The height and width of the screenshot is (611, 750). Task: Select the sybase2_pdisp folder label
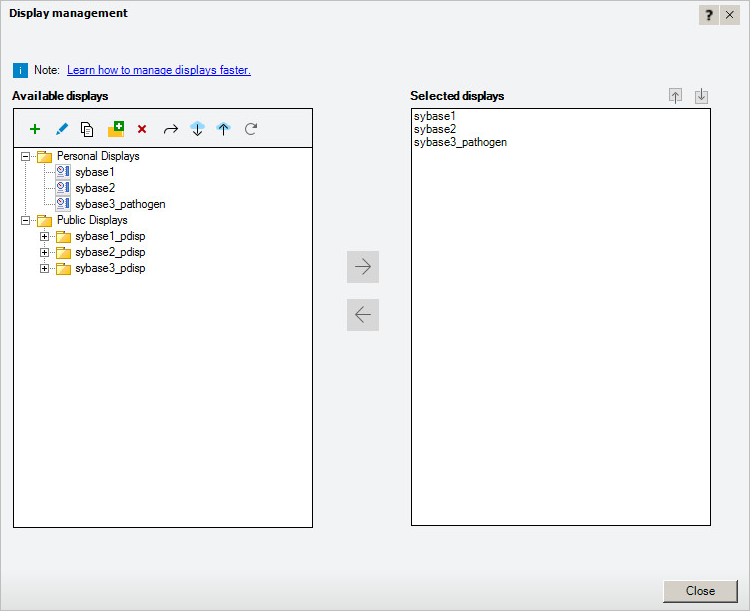click(x=110, y=252)
